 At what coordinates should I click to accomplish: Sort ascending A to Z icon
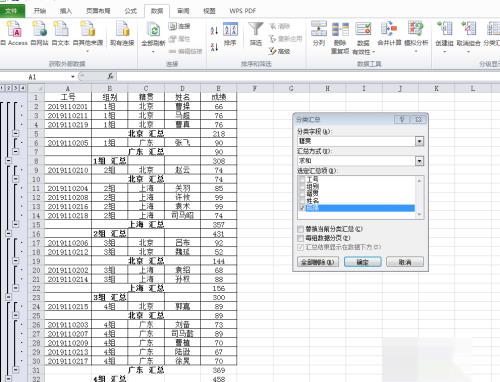214,30
